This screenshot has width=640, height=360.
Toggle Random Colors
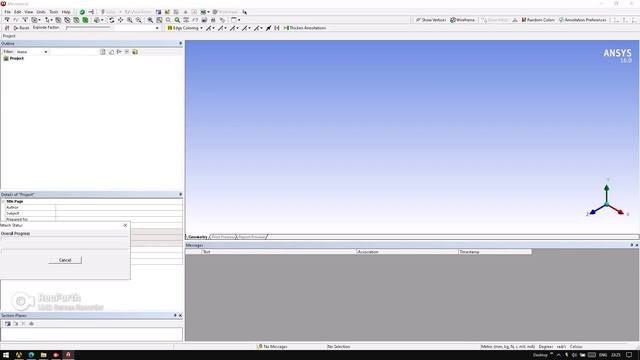coord(538,20)
